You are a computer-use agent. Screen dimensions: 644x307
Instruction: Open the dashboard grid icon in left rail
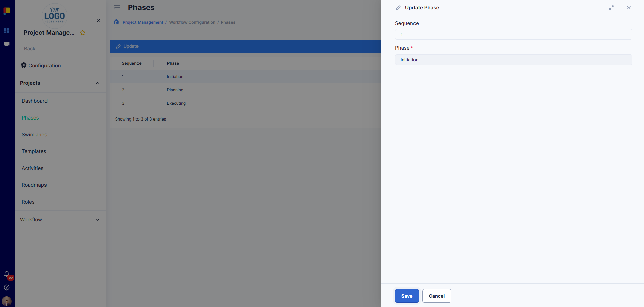pyautogui.click(x=7, y=31)
